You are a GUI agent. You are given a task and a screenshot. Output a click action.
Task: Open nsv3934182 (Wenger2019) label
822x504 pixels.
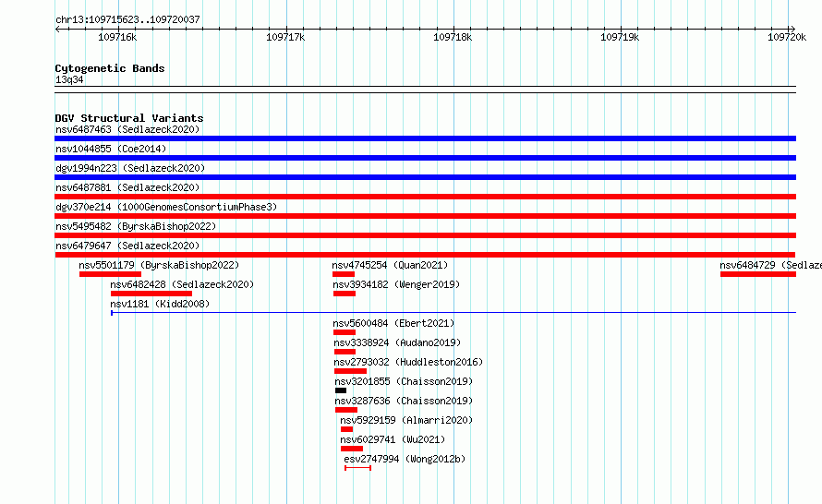[x=396, y=284]
